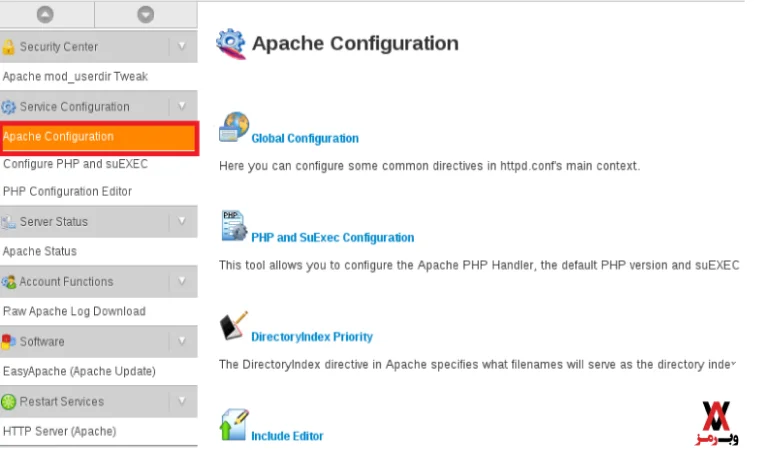Click the Service Configuration header label
768x450 pixels.
coord(74,107)
